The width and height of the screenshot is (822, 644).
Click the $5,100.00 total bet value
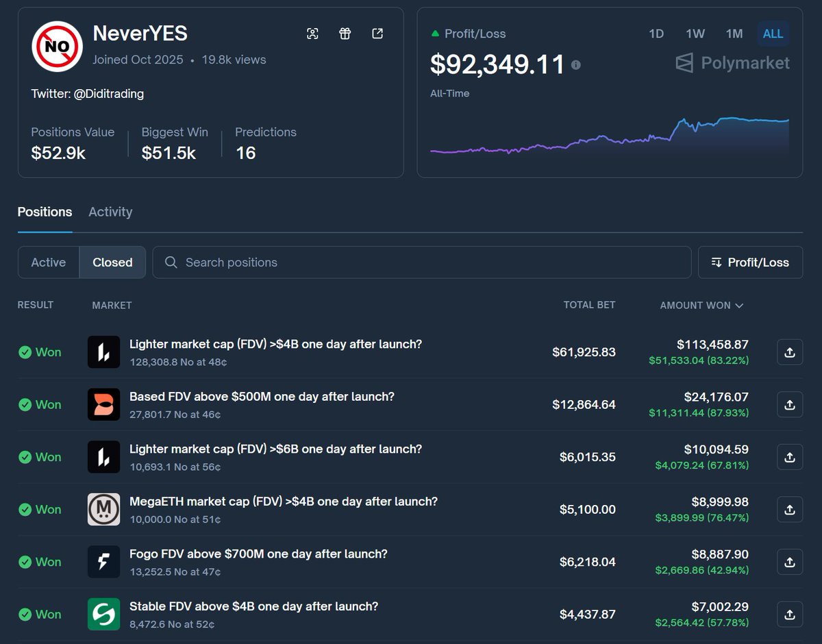pyautogui.click(x=588, y=510)
